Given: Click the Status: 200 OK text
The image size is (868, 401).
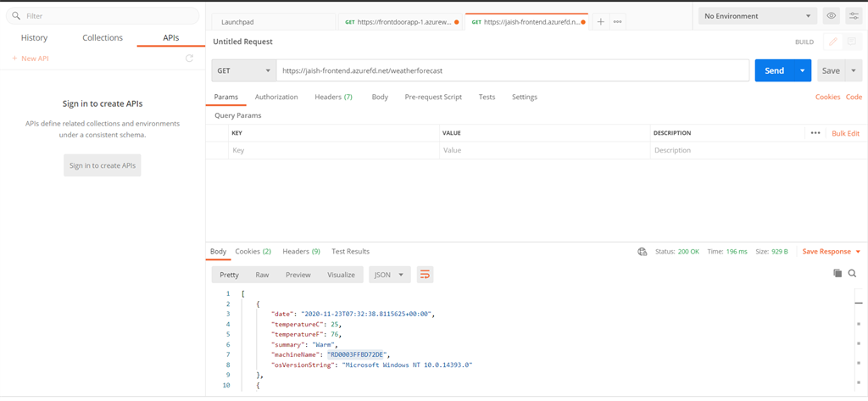Looking at the screenshot, I should coord(677,252).
